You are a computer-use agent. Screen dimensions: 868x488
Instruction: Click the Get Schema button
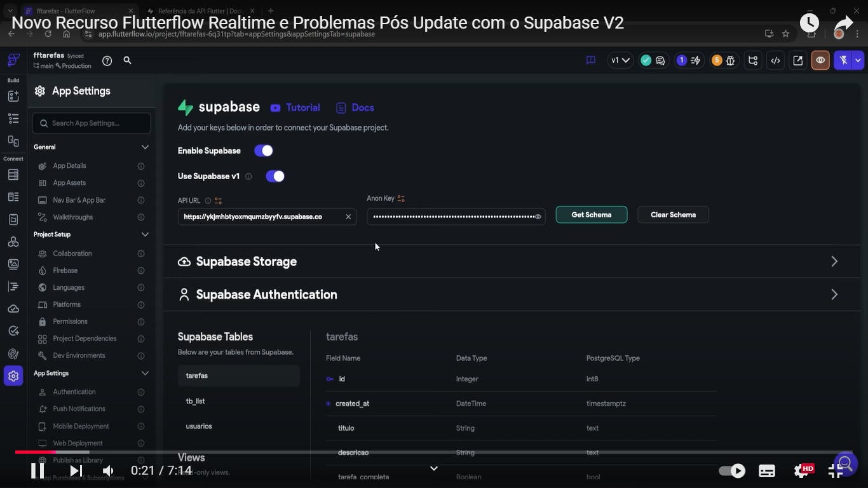pyautogui.click(x=591, y=215)
